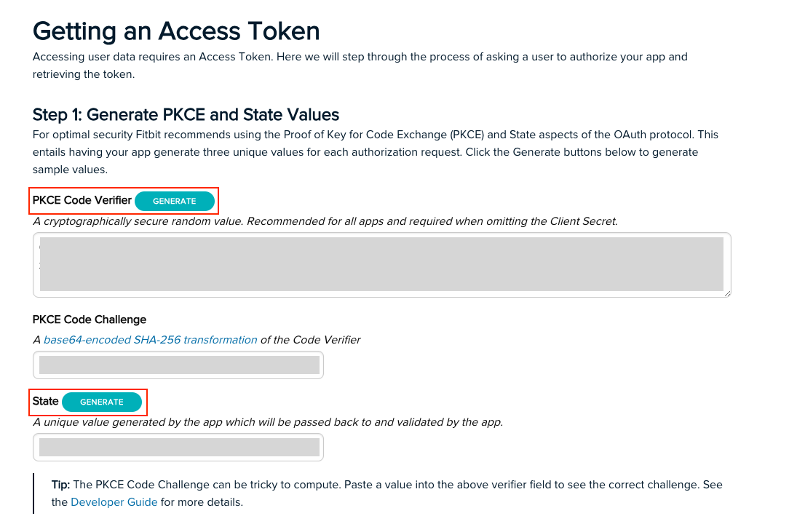Click the intro paragraph about Access Tokens
Screen dimensions: 789x532
pos(360,65)
